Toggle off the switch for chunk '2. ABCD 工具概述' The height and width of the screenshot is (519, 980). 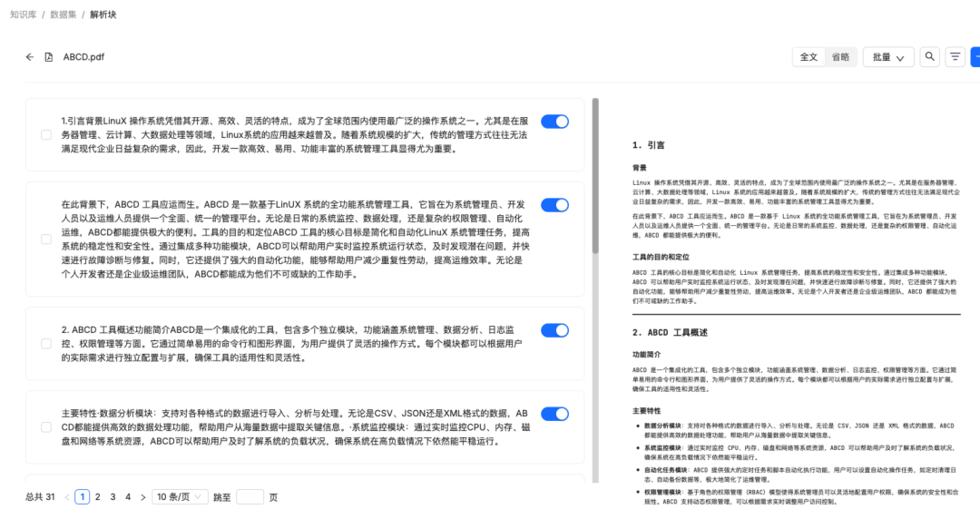554,330
